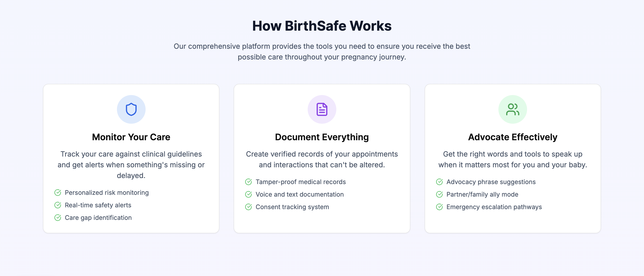The width and height of the screenshot is (644, 276).
Task: Click the Tamper-proof medical records text
Action: pyautogui.click(x=301, y=182)
